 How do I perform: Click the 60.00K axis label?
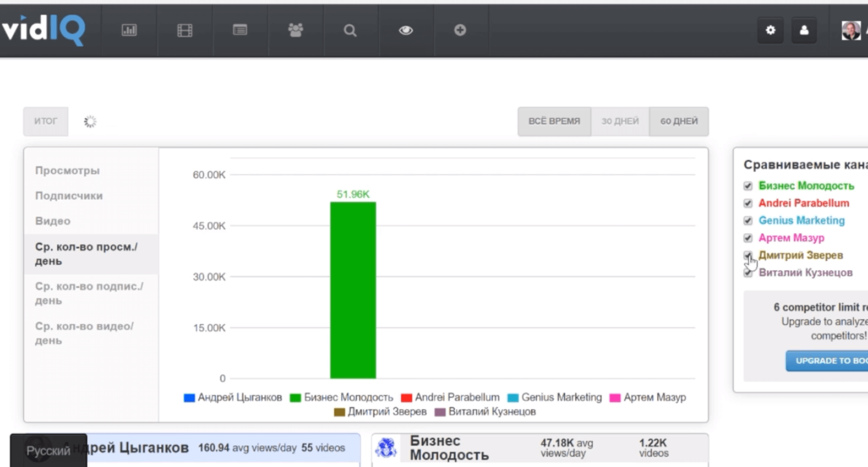coord(209,175)
